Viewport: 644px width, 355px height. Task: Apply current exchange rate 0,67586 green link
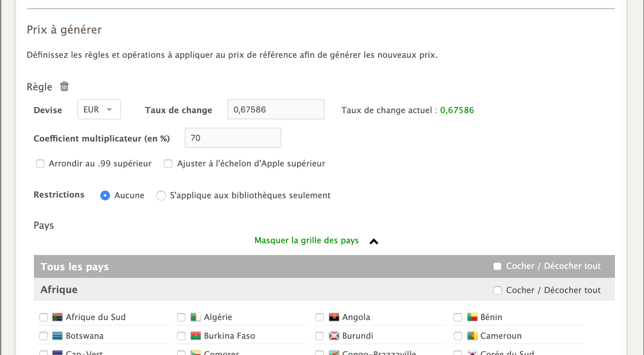(x=457, y=110)
